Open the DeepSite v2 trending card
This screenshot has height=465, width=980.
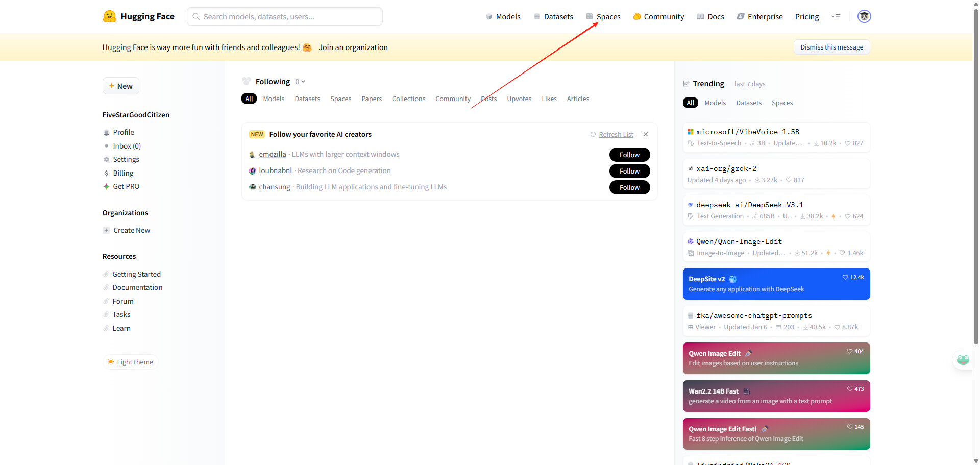pyautogui.click(x=776, y=284)
